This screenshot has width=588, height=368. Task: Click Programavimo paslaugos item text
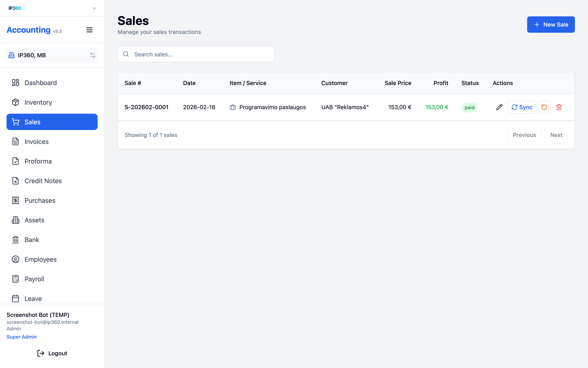pos(272,107)
